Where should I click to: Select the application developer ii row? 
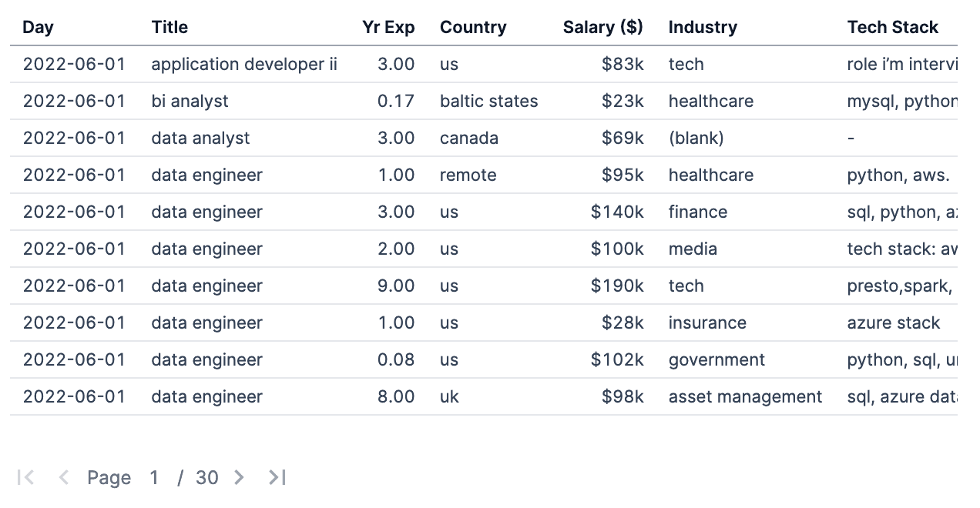pos(243,64)
